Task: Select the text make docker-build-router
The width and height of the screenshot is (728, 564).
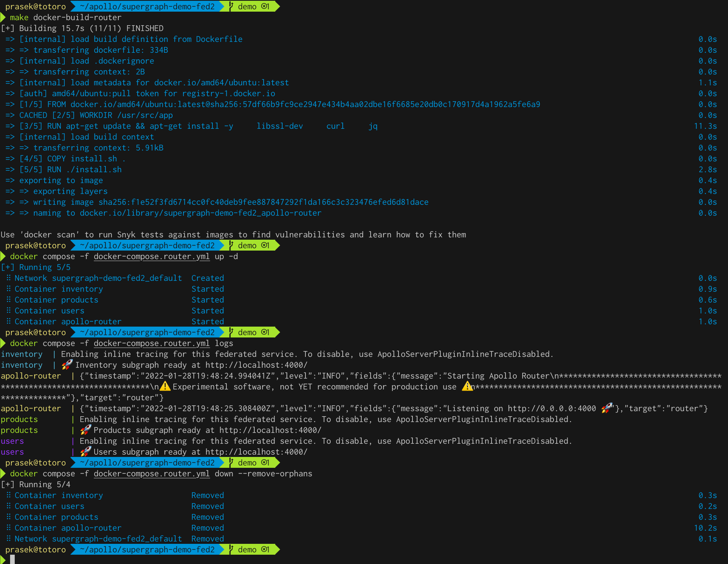Action: point(66,17)
